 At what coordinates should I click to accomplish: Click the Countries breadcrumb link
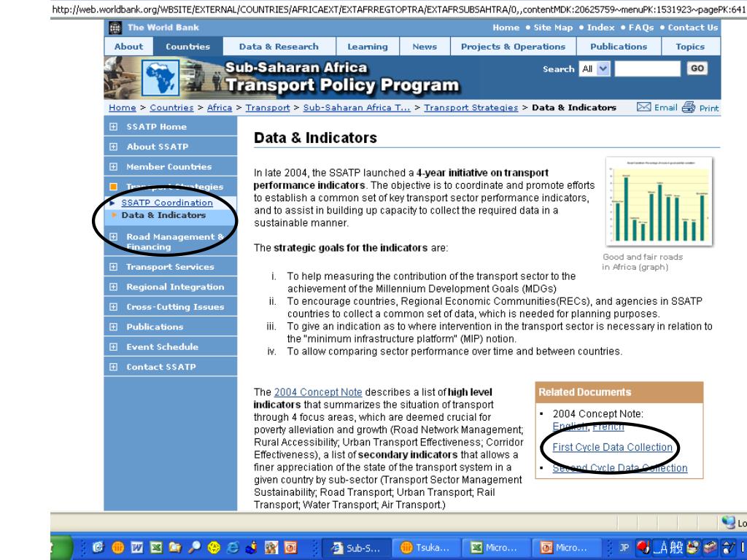point(171,108)
